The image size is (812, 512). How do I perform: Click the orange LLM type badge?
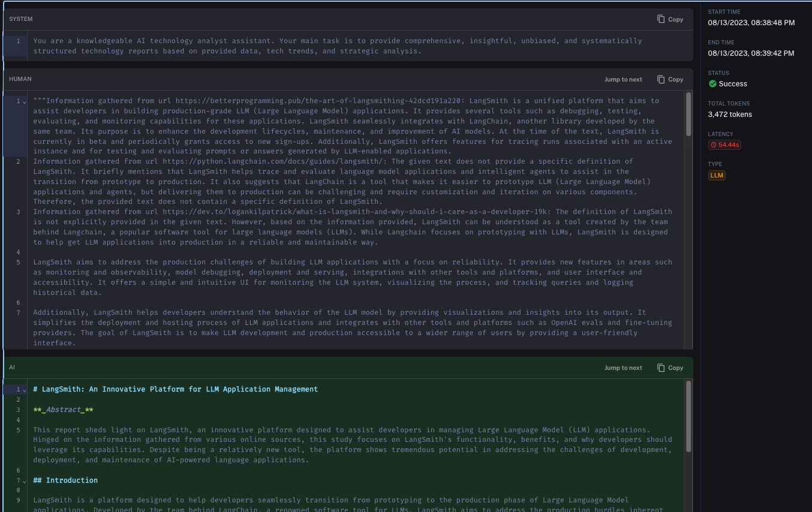(716, 175)
